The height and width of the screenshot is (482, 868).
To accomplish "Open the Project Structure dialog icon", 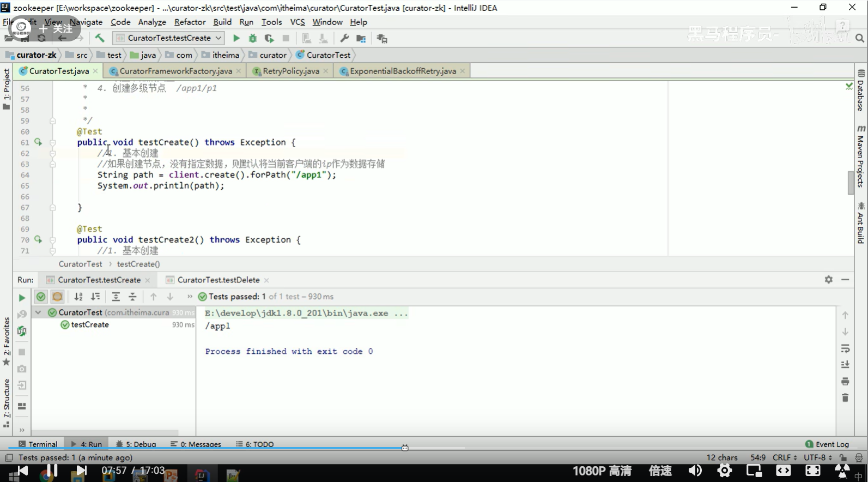I will [x=361, y=38].
